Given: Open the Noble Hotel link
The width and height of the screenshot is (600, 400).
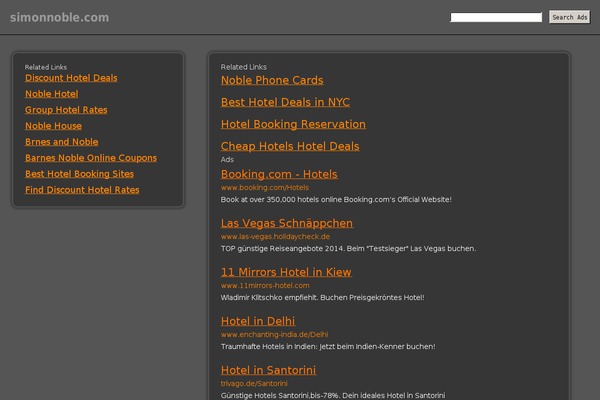Looking at the screenshot, I should pyautogui.click(x=52, y=94).
